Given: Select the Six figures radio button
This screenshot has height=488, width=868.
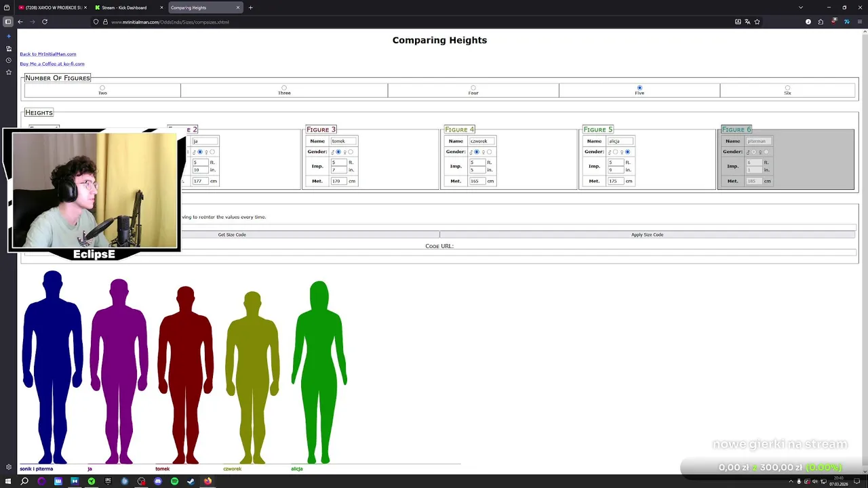Looking at the screenshot, I should click(x=787, y=87).
